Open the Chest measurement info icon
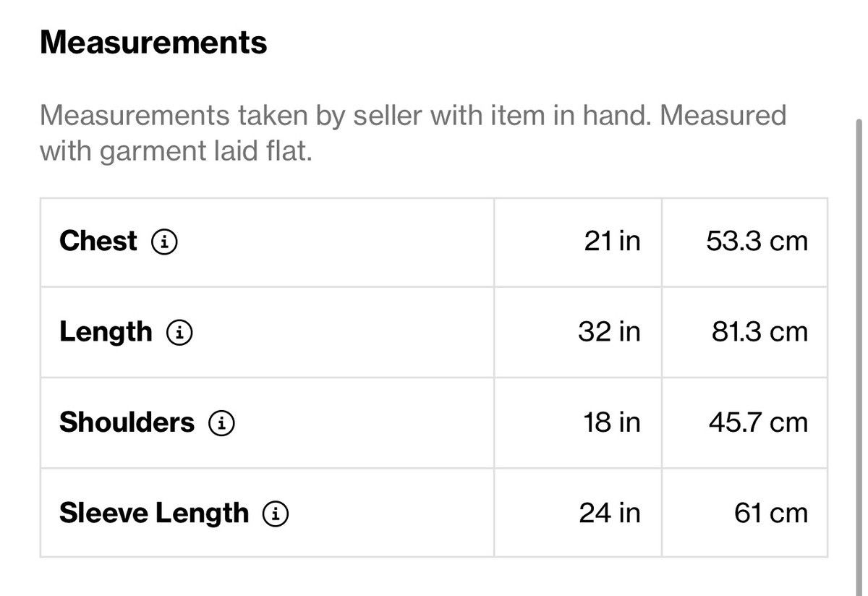This screenshot has width=868, height=596. (164, 242)
